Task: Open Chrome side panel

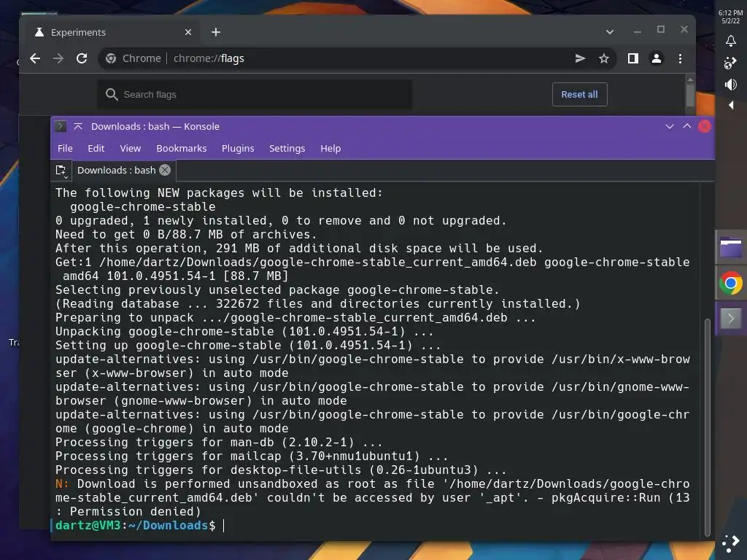Action: pyautogui.click(x=632, y=58)
